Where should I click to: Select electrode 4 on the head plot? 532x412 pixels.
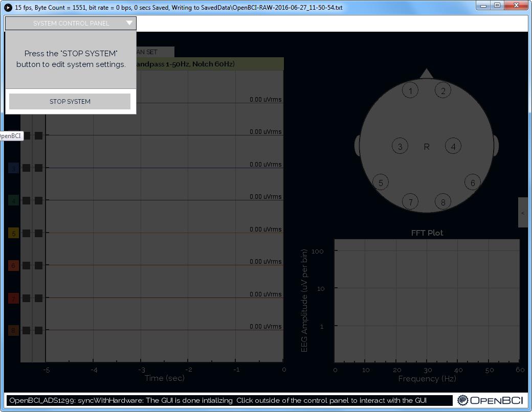click(453, 146)
